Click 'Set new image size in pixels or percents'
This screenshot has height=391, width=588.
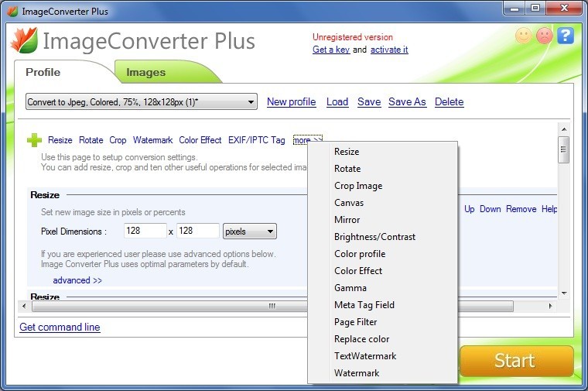click(x=113, y=212)
